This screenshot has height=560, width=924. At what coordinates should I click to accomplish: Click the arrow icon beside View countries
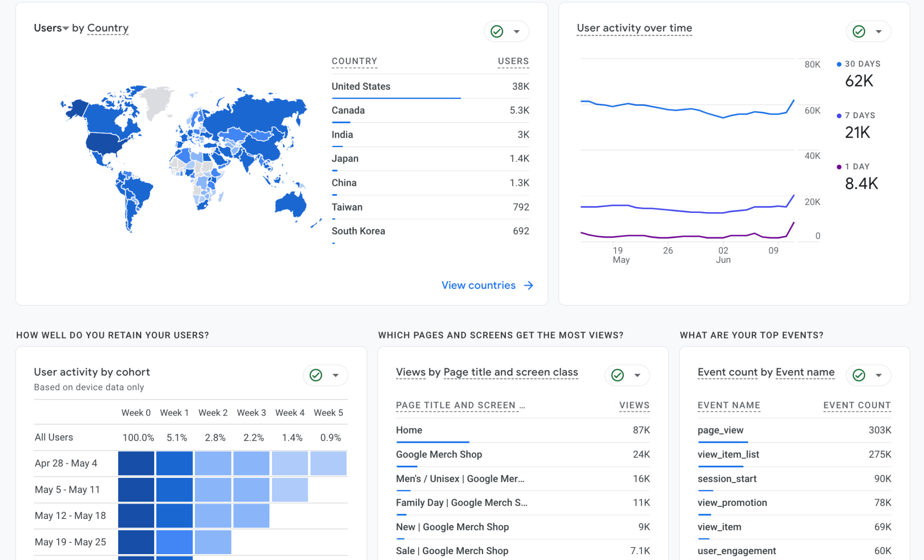528,285
